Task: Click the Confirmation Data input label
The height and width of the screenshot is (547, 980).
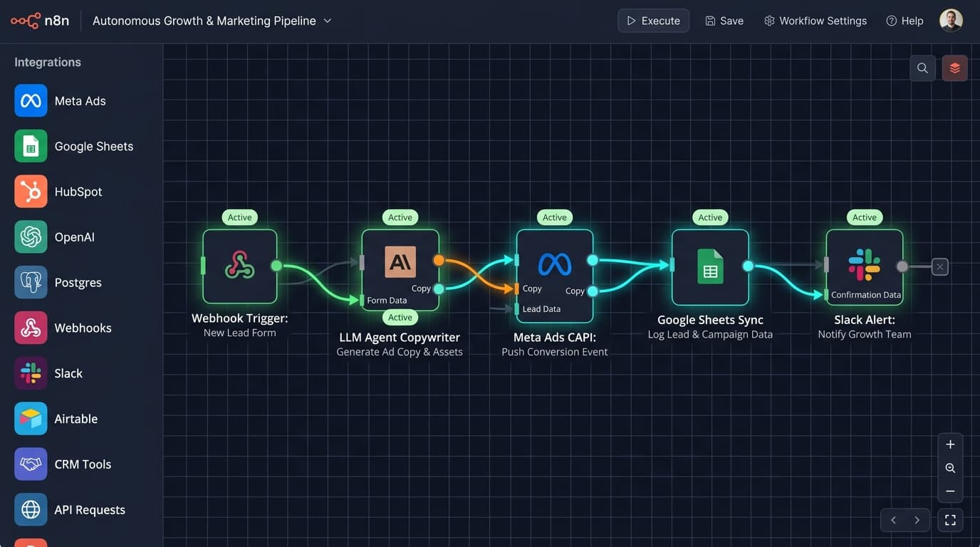Action: coord(866,295)
